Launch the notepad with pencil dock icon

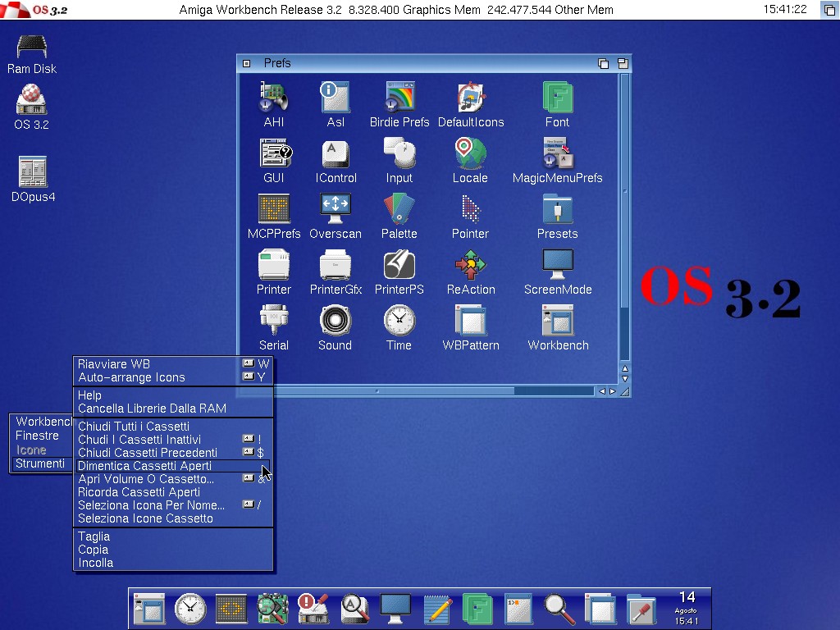(x=438, y=608)
